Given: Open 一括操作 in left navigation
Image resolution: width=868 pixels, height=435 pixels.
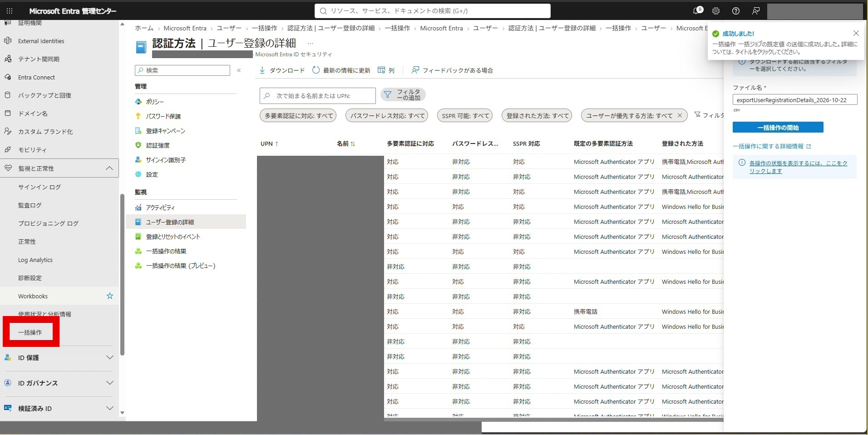Looking at the screenshot, I should (30, 332).
